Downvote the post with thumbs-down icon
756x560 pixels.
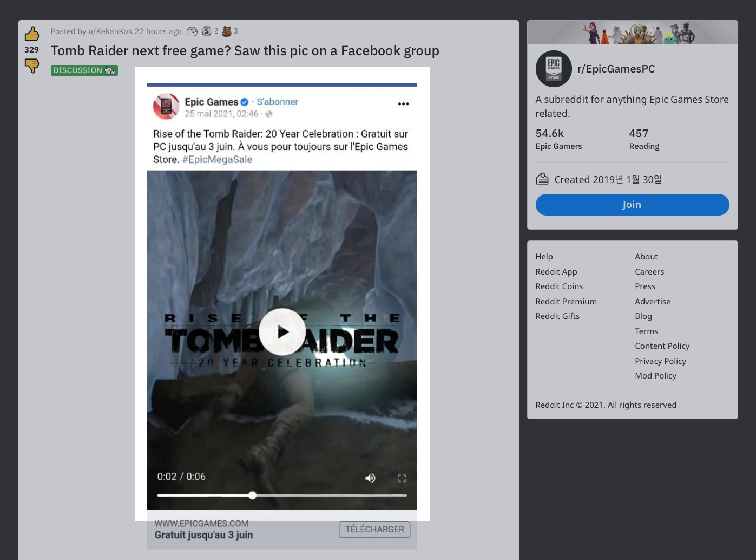[x=32, y=66]
